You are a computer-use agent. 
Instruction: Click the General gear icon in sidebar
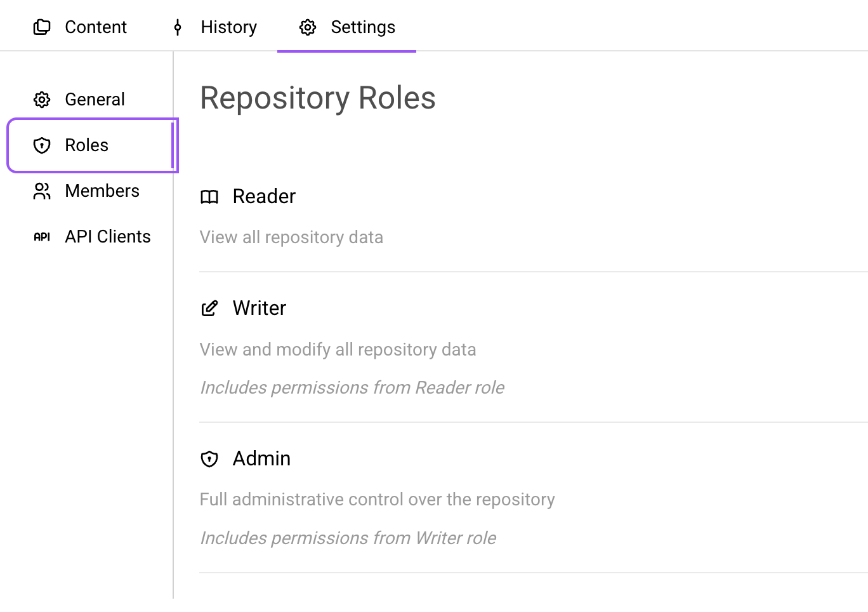42,100
